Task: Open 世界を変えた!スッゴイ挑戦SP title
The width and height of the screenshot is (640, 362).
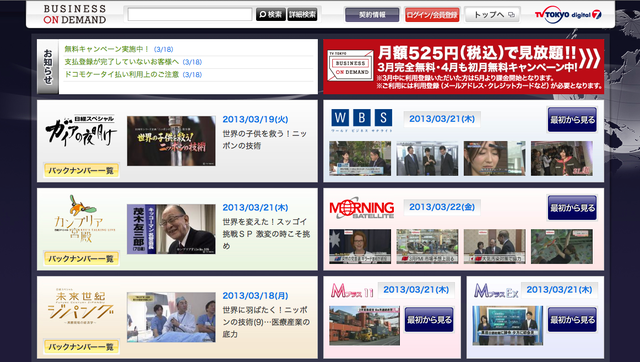Action: 266,234
